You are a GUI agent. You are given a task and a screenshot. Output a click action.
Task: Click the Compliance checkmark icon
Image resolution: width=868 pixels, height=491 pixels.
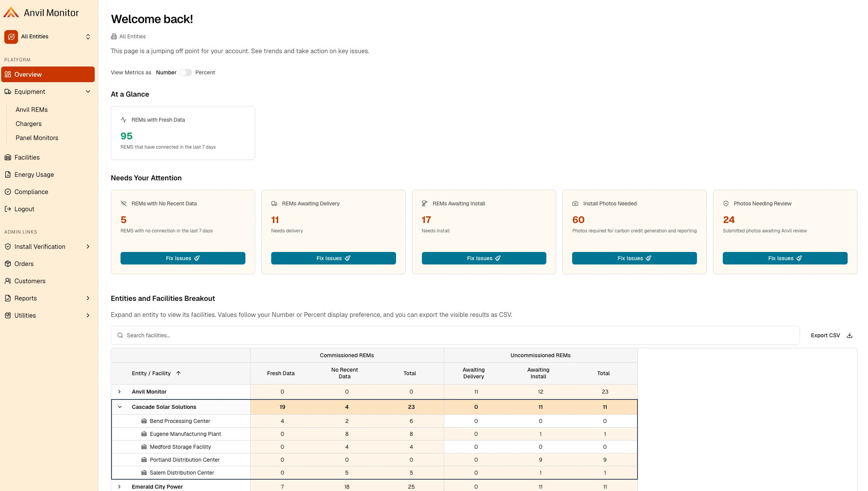click(8, 192)
